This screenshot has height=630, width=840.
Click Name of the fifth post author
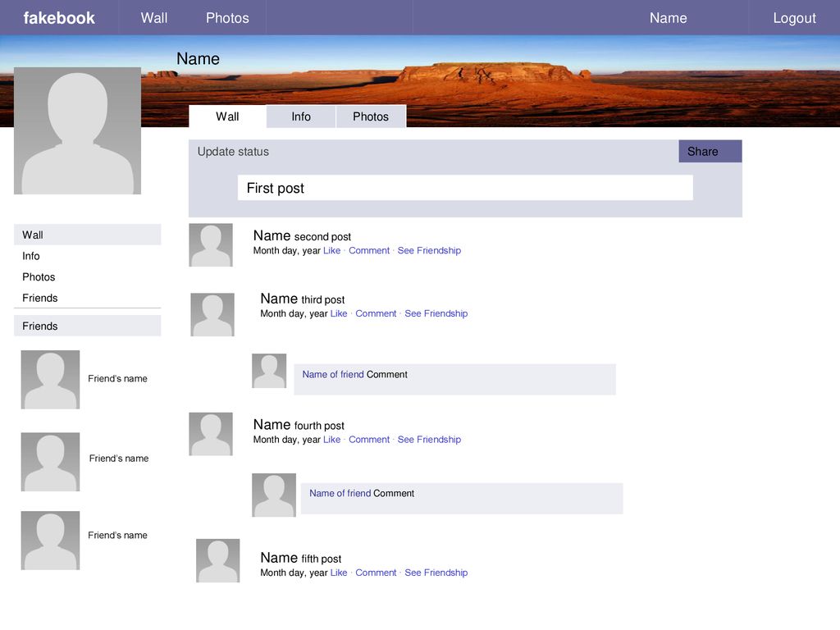pyautogui.click(x=279, y=558)
